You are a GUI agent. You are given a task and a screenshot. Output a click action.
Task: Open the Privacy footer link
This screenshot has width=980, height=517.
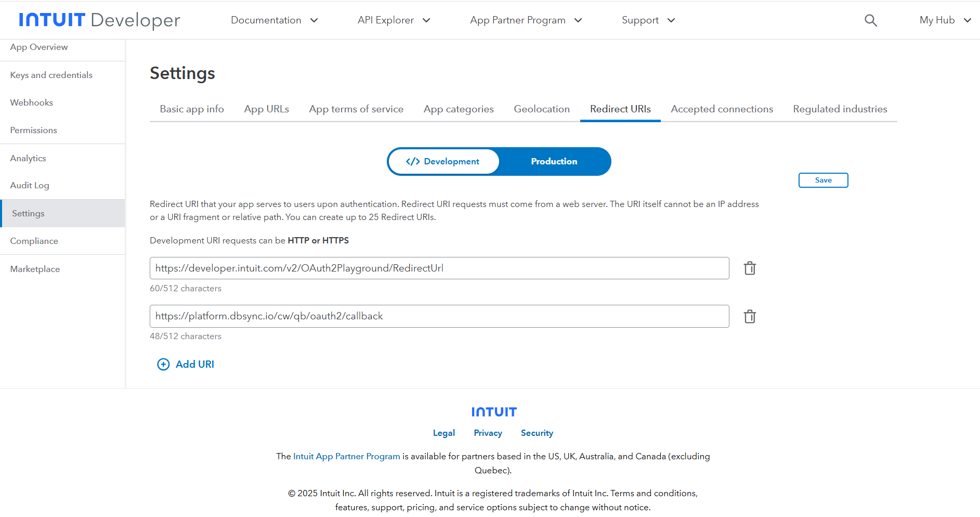click(488, 433)
